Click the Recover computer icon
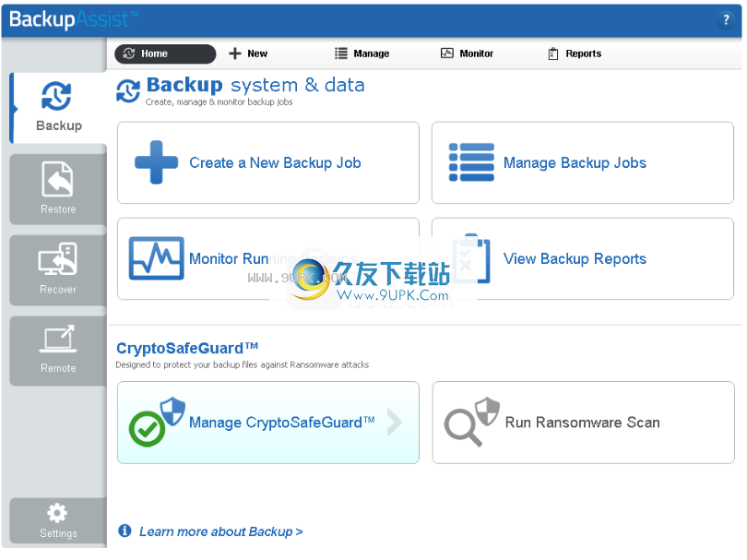The image size is (747, 560). (58, 259)
